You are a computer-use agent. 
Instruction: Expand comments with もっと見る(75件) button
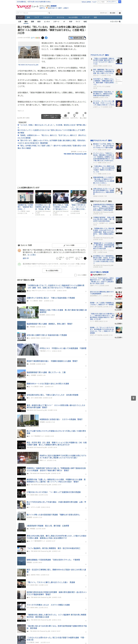coord(52,270)
